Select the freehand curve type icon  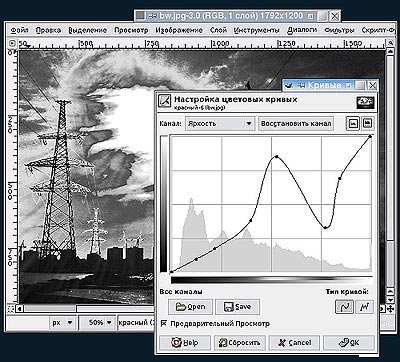[x=364, y=307]
